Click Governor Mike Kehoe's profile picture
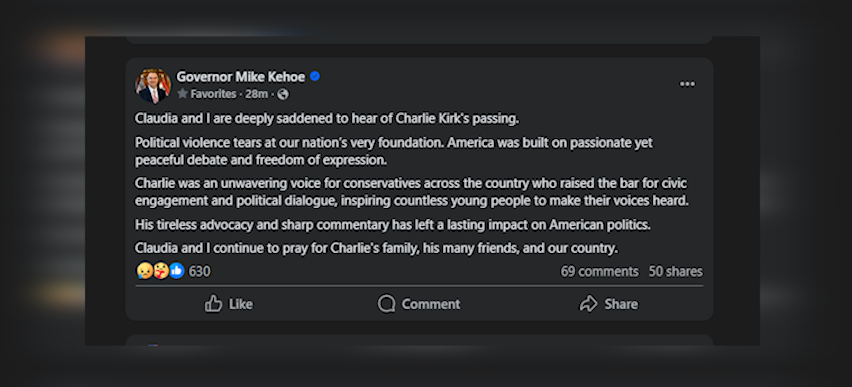Image resolution: width=852 pixels, height=387 pixels. tap(153, 86)
